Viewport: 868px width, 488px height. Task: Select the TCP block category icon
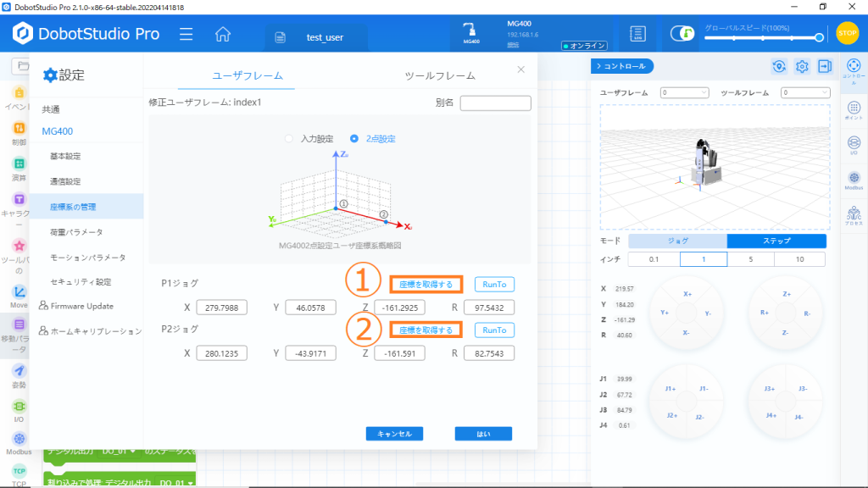[19, 471]
